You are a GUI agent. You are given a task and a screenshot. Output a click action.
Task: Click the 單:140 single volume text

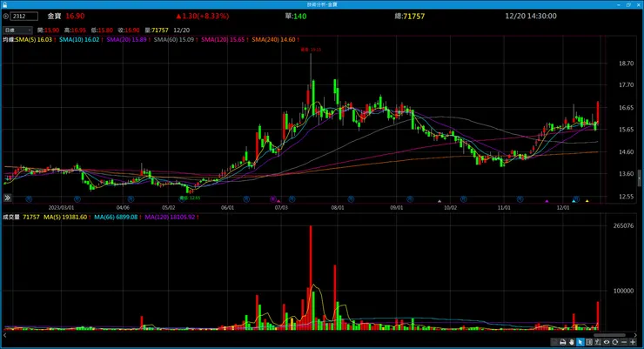(x=296, y=16)
